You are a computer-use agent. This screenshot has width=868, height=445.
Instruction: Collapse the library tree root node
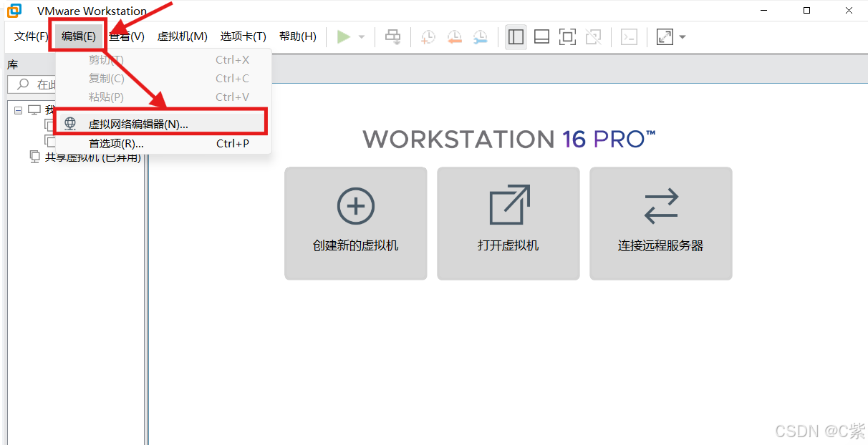point(18,111)
